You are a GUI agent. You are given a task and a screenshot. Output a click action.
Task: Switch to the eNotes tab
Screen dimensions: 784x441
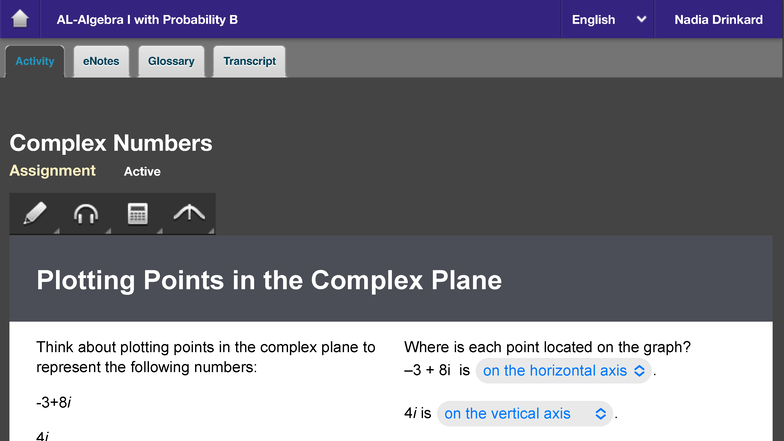coord(101,61)
